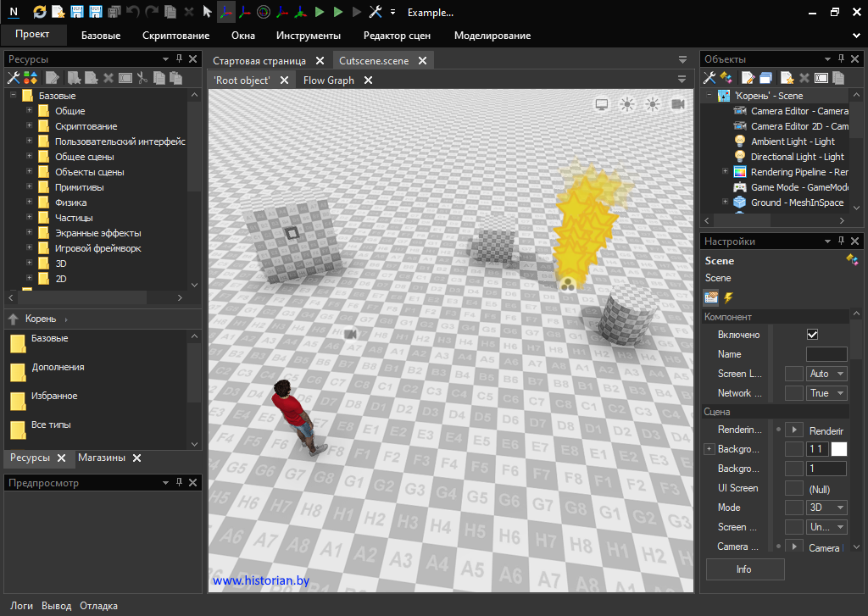Click the Background white color swatch
The height and width of the screenshot is (616, 868).
(x=838, y=449)
